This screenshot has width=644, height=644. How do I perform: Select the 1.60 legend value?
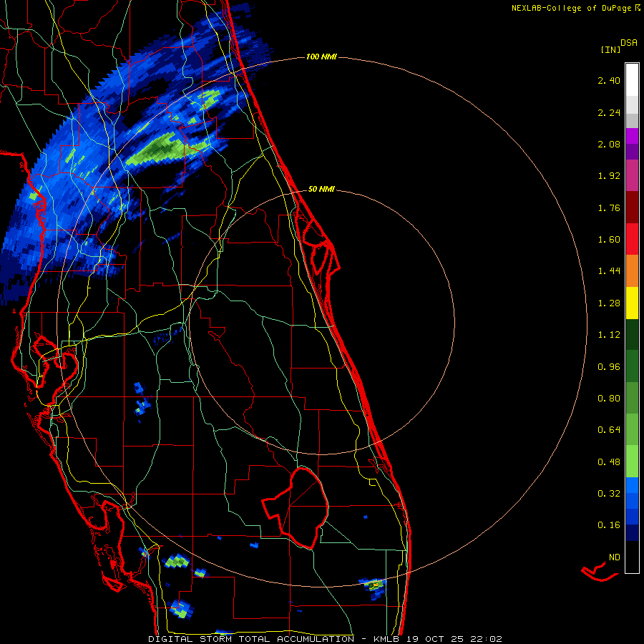609,240
